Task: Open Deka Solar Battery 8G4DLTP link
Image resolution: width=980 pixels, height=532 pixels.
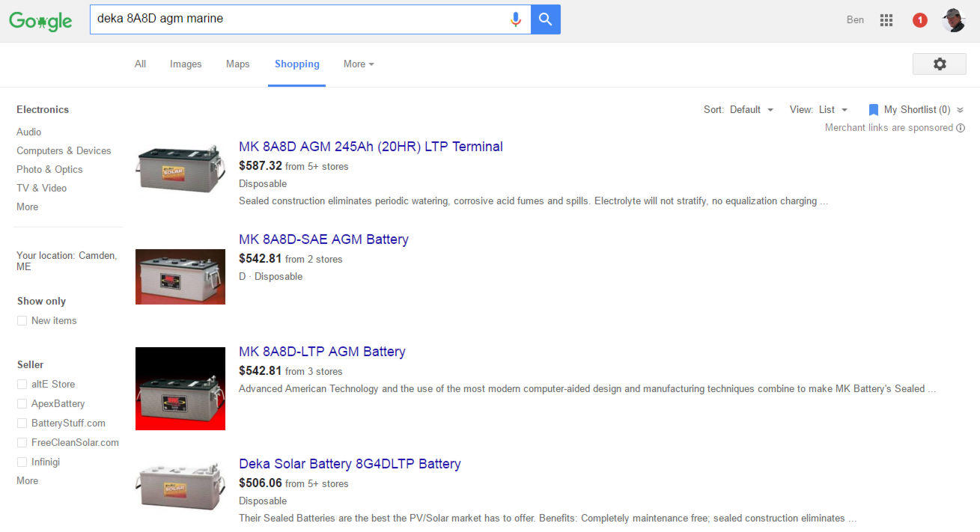Action: [350, 464]
